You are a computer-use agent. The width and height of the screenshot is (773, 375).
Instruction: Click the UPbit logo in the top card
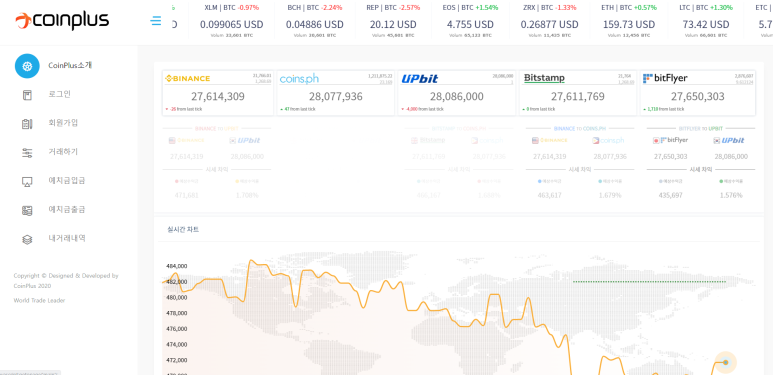(x=420, y=78)
